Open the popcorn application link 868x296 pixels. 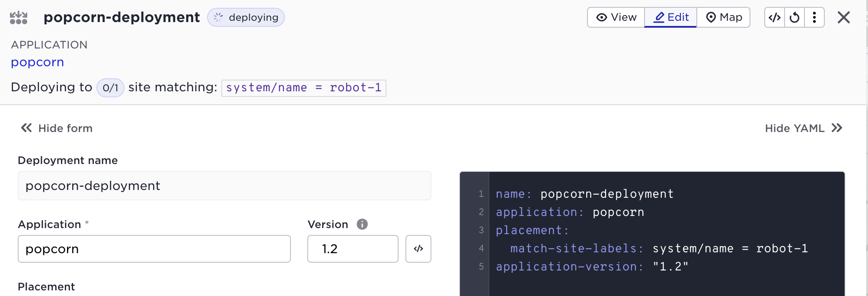pos(38,62)
